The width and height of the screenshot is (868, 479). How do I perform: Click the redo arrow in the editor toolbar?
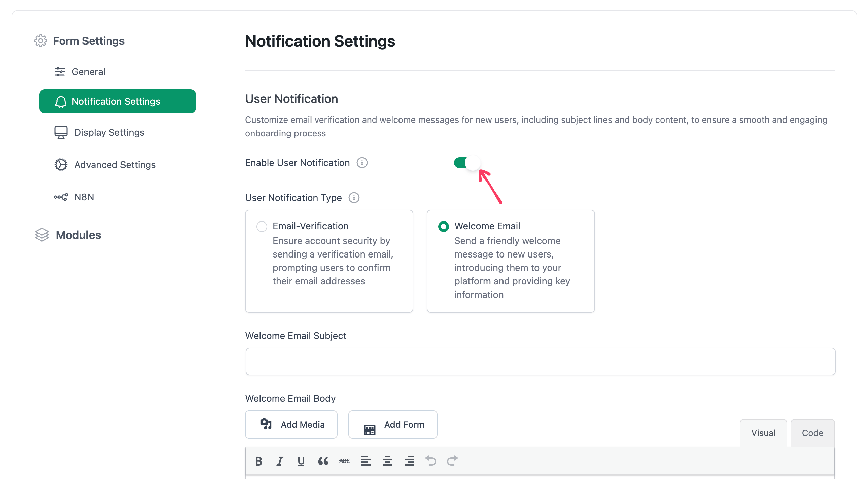tap(452, 461)
